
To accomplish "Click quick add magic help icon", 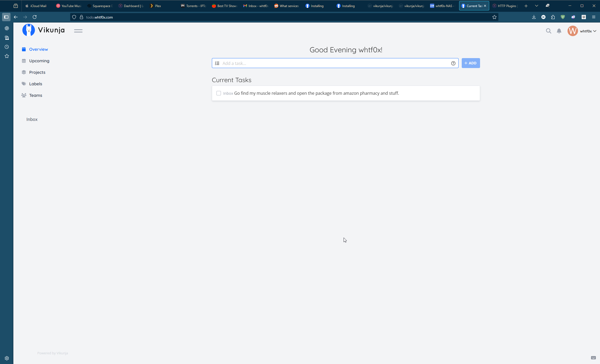I will click(x=453, y=63).
